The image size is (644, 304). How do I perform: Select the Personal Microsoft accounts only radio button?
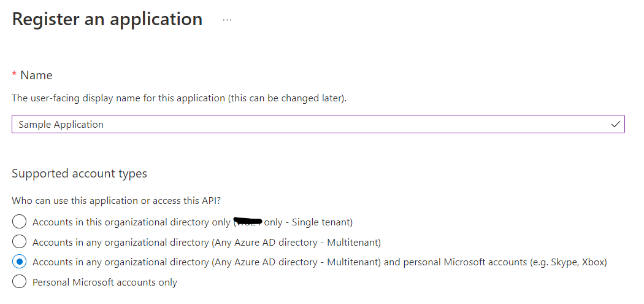point(20,283)
